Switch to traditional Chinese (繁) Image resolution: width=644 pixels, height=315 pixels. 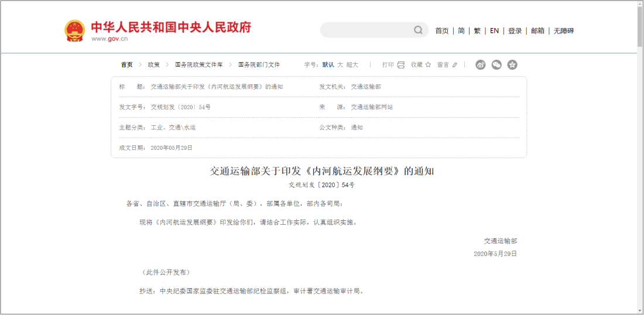[477, 30]
